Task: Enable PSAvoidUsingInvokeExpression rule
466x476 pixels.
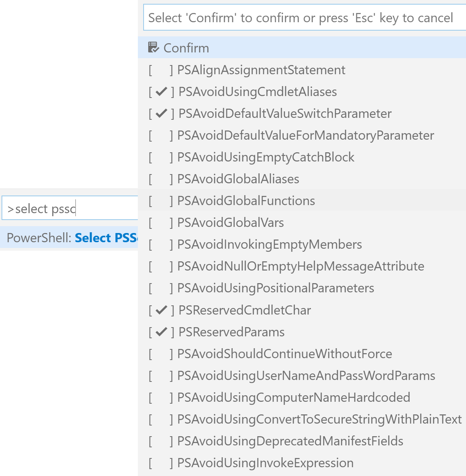Action: click(302, 463)
